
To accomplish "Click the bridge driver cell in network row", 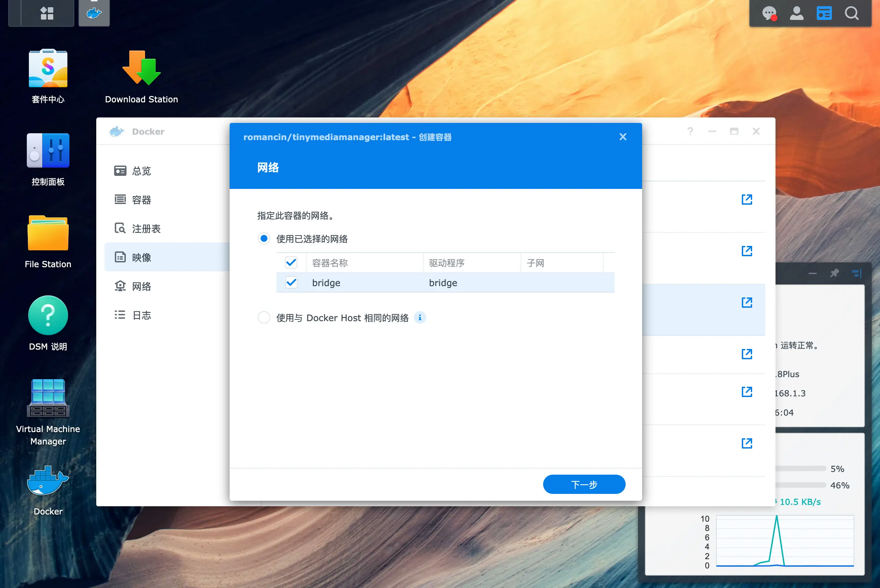I will [x=443, y=283].
